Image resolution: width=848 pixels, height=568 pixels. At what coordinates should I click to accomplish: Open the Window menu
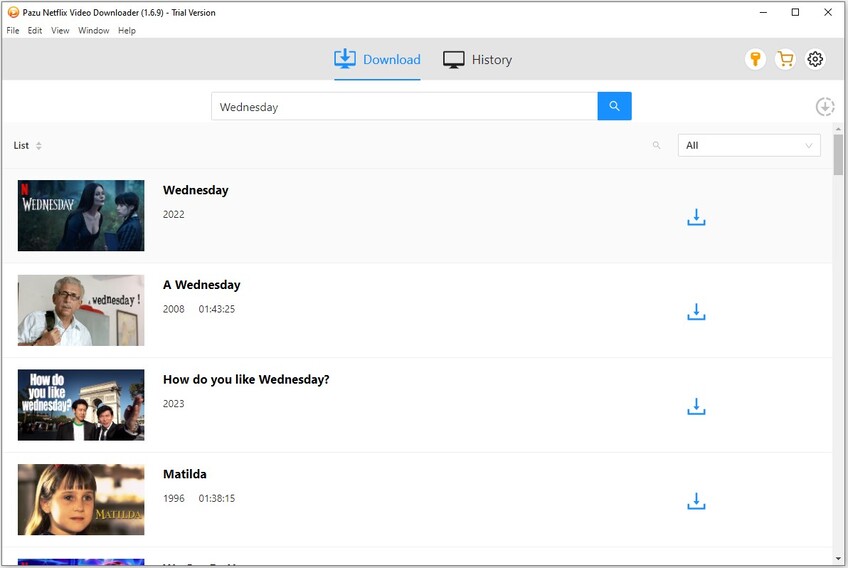click(93, 31)
